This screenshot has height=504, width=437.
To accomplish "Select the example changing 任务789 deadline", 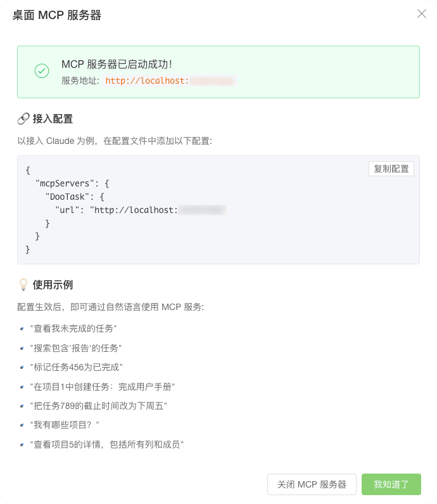I will pyautogui.click(x=98, y=406).
